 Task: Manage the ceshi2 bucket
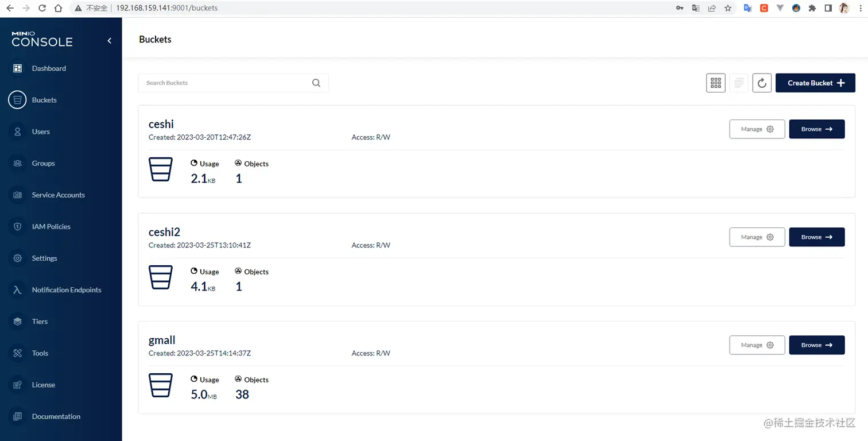point(757,237)
